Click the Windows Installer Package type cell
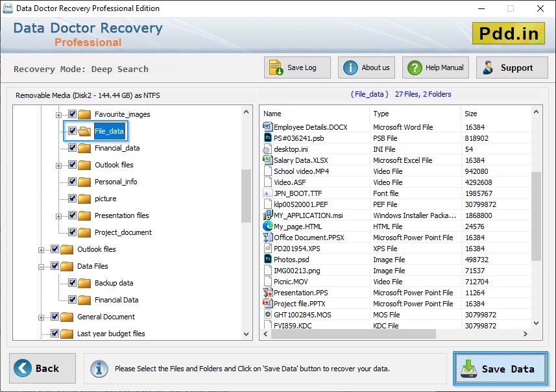556x392 pixels. pyautogui.click(x=415, y=215)
